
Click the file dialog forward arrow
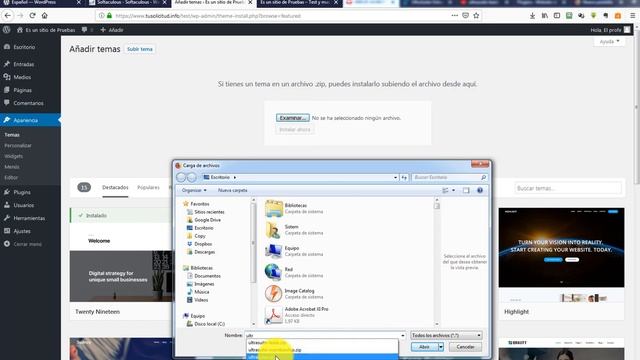coord(191,178)
